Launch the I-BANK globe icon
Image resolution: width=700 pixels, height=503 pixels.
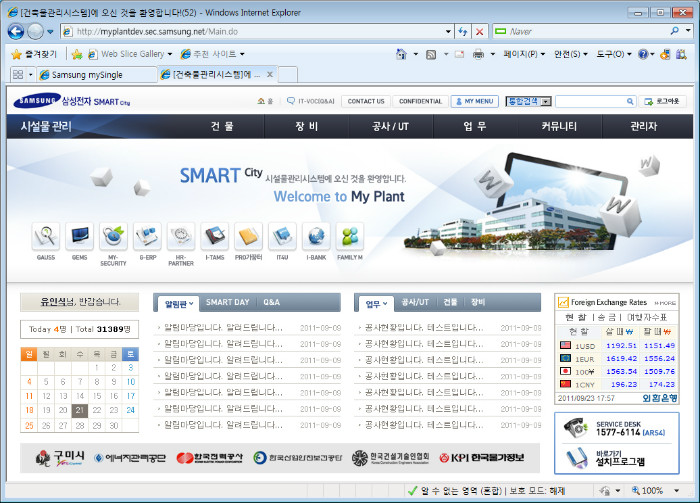[x=316, y=236]
